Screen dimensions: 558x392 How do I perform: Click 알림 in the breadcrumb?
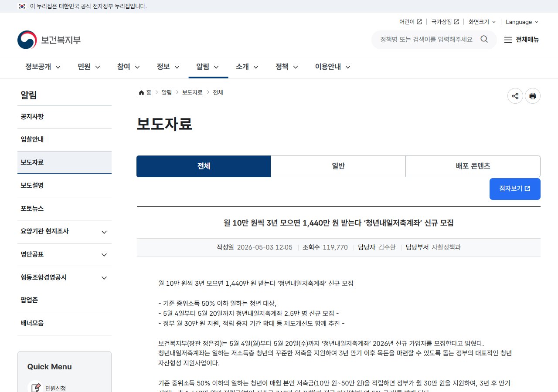coord(167,93)
